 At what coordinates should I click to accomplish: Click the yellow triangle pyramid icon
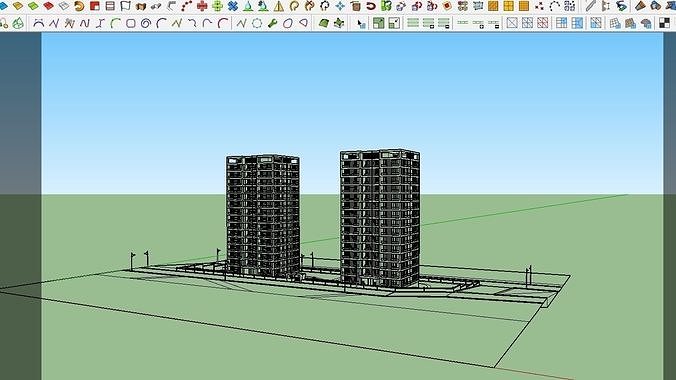pos(279,6)
